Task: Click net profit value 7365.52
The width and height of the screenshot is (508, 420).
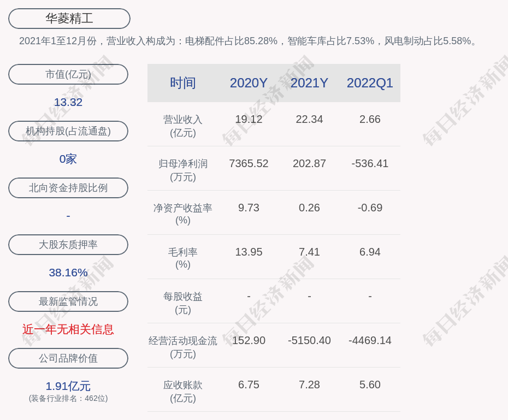Action: (249, 163)
